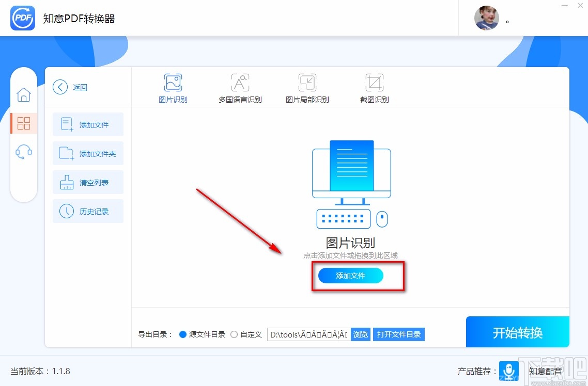
Task: Open customer service via headset icon
Action: [23, 151]
